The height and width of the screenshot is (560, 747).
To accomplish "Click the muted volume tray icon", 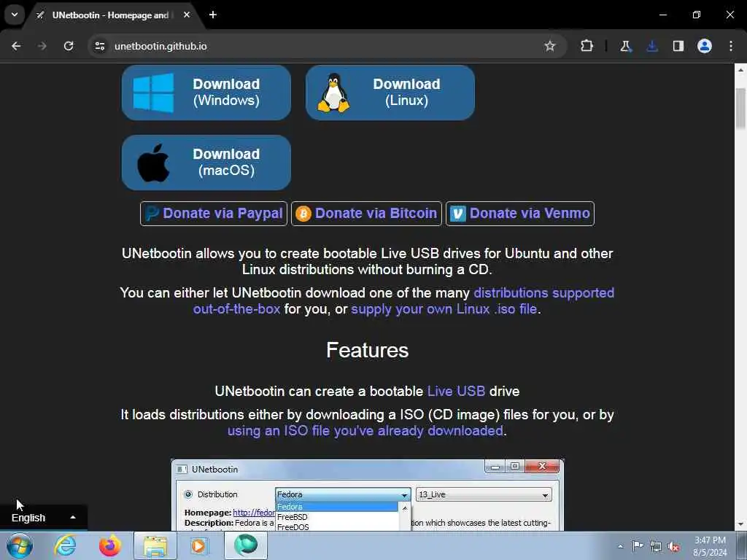I will [x=673, y=547].
